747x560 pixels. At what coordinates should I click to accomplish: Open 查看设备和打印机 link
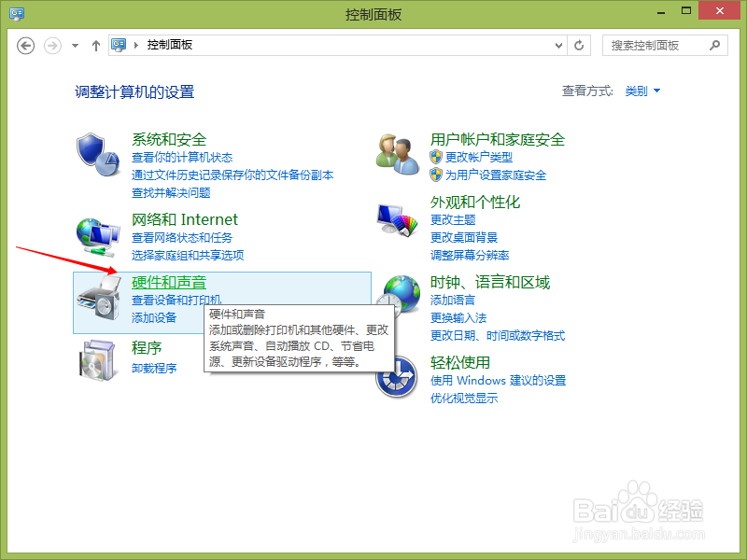point(176,300)
